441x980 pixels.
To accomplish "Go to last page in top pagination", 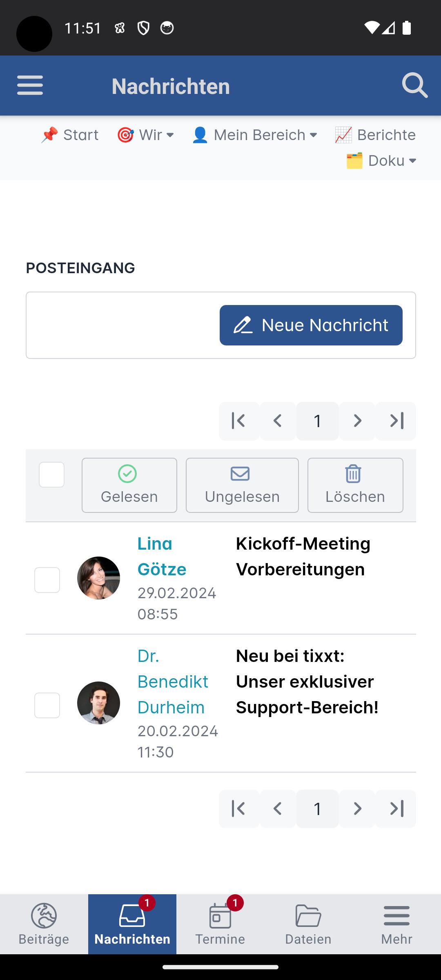I will point(396,421).
